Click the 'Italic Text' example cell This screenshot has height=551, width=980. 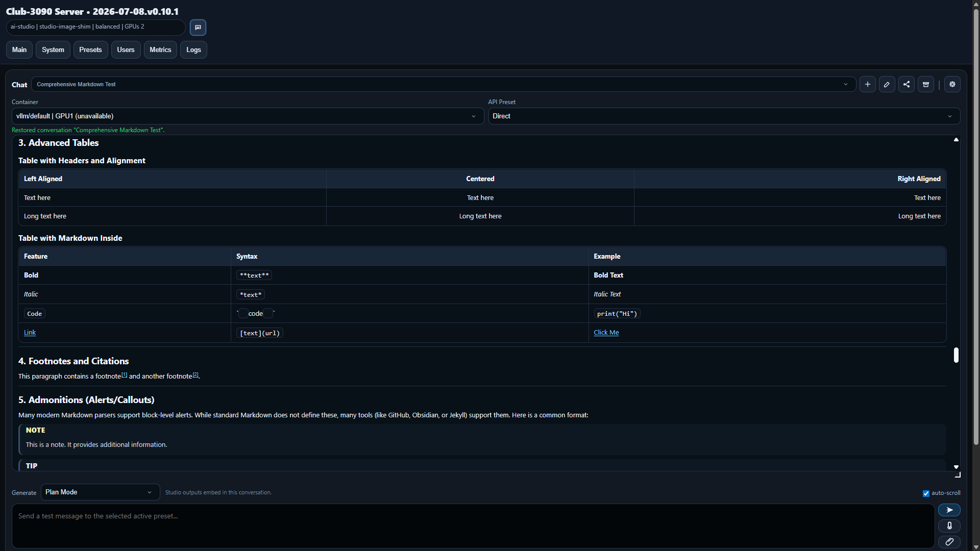[x=607, y=294]
